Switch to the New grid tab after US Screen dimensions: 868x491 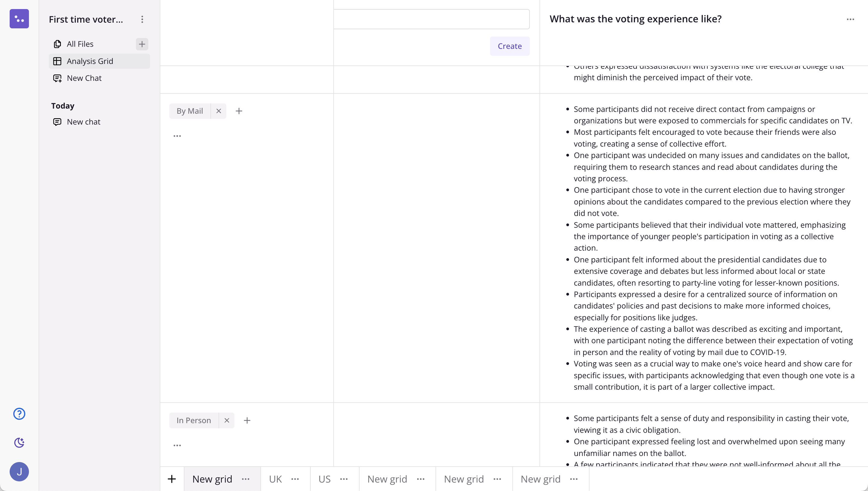pyautogui.click(x=387, y=479)
